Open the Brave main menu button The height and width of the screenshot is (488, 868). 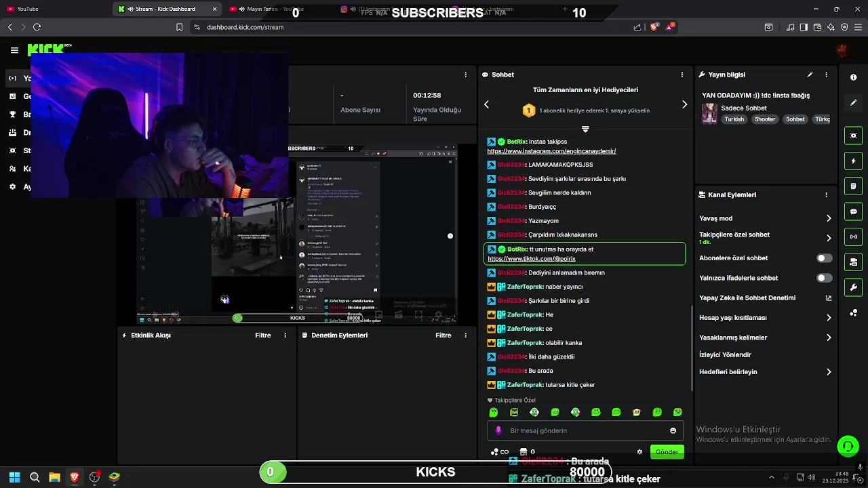[858, 27]
